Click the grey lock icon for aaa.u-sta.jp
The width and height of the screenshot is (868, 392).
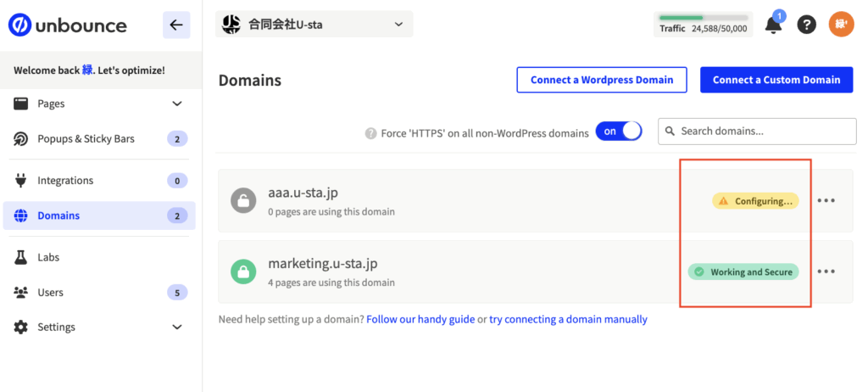click(243, 201)
